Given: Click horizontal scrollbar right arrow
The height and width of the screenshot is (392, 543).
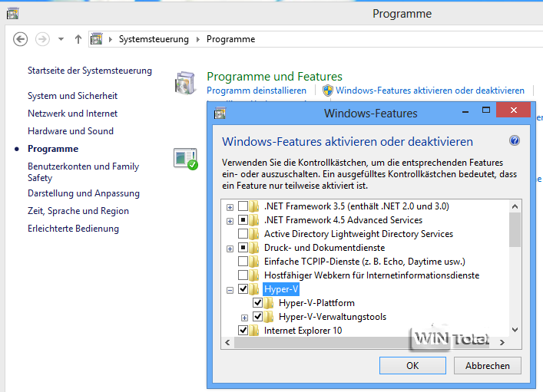Looking at the screenshot, I should (502, 343).
